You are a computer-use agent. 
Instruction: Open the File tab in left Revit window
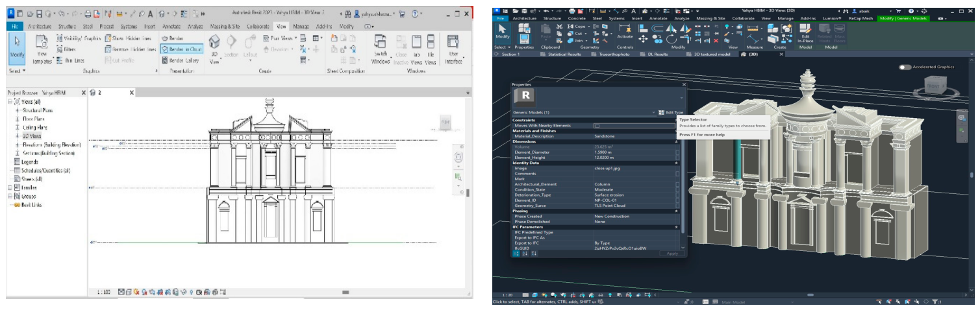coord(16,26)
